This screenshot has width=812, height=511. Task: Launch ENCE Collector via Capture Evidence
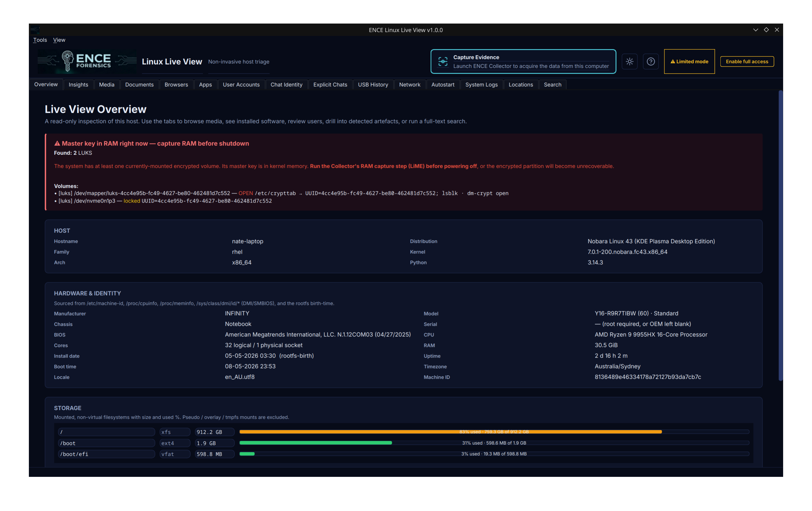coord(523,62)
